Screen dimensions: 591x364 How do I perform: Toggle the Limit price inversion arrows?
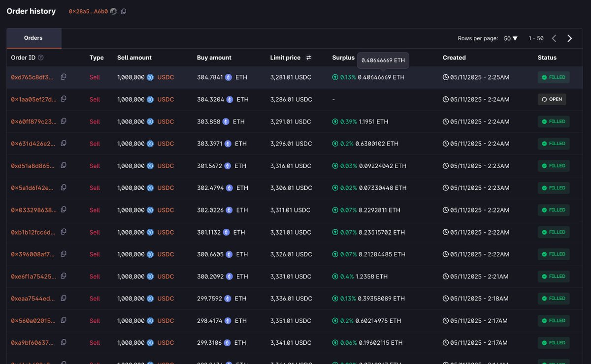click(309, 58)
